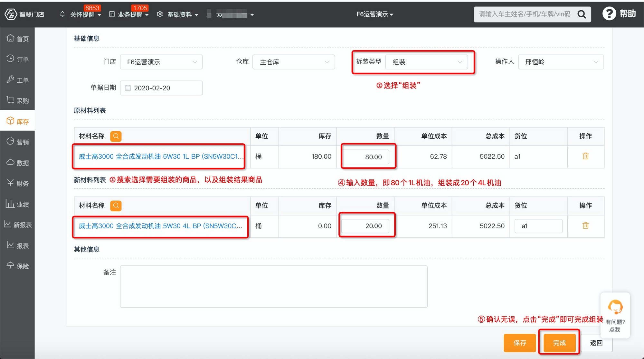Click the 保存 button
Screen dimensions: 644x359
(520, 343)
